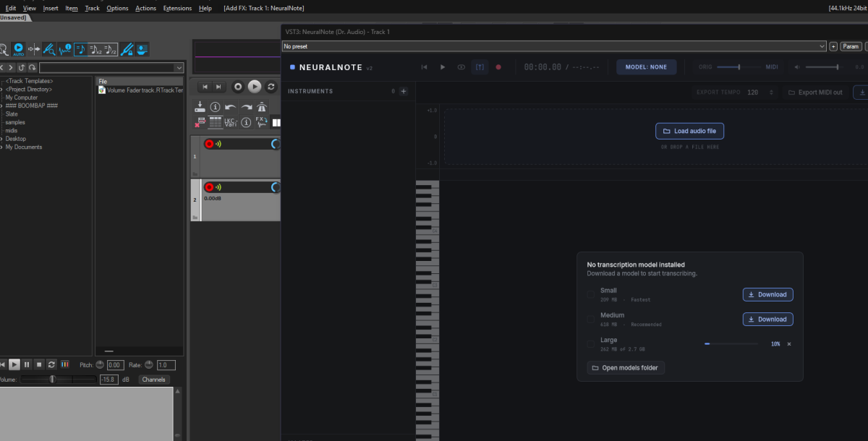The width and height of the screenshot is (868, 441).
Task: Check the Medium model checkbox
Action: tap(590, 319)
